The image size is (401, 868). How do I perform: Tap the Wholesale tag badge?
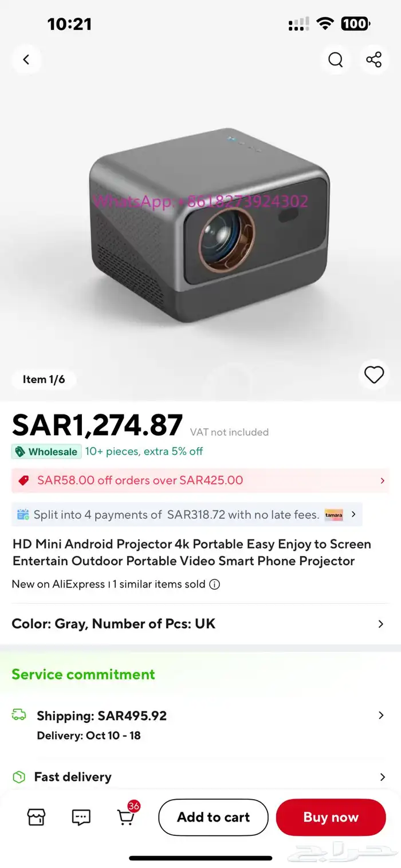pyautogui.click(x=46, y=452)
